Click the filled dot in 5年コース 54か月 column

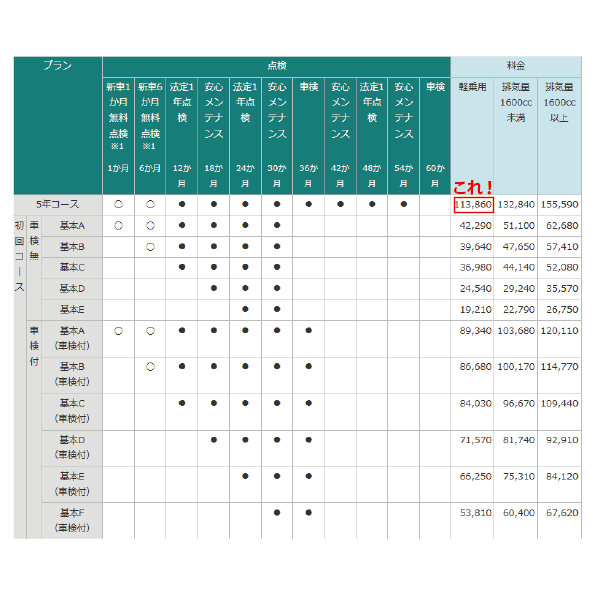[x=404, y=204]
